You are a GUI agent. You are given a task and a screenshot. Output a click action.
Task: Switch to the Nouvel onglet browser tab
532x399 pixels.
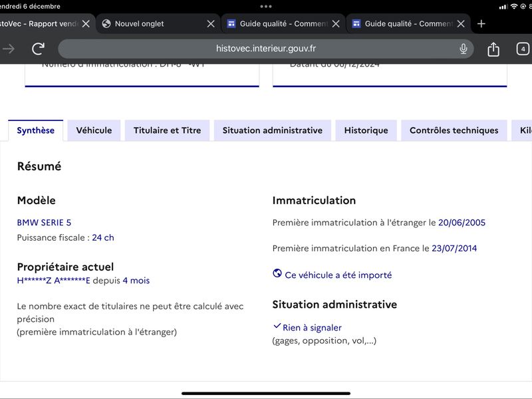coord(158,24)
